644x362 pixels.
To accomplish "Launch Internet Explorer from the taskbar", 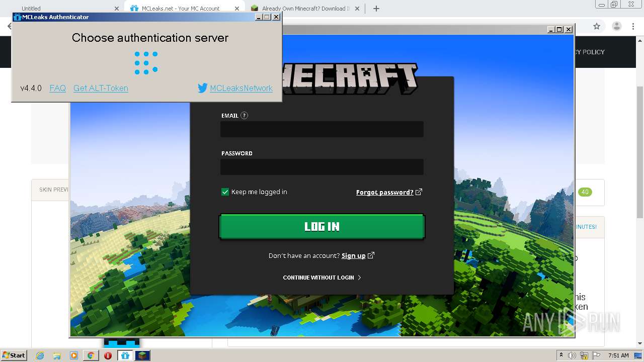I will (x=40, y=355).
